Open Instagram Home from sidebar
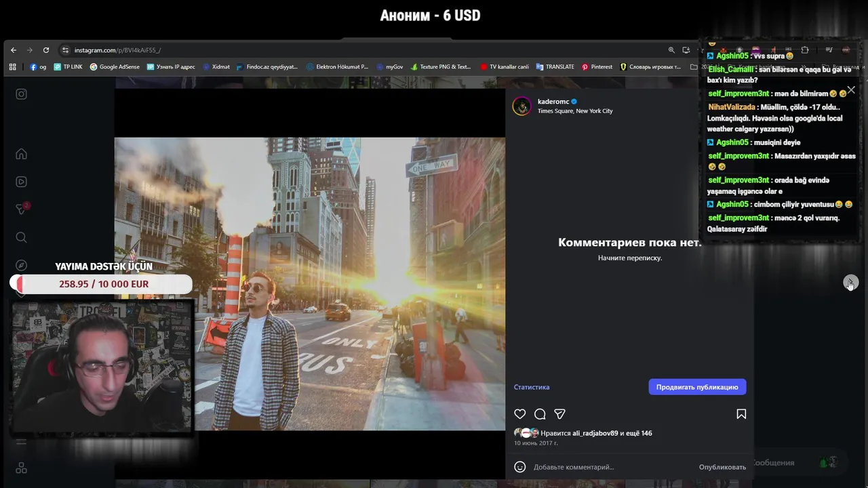 (x=21, y=154)
